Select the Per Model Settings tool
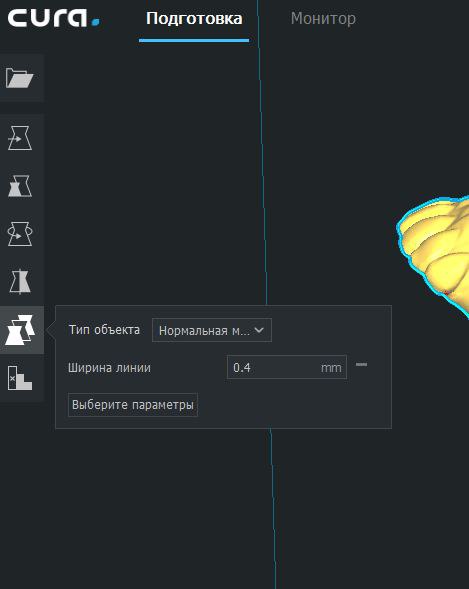469x589 pixels. [x=20, y=330]
